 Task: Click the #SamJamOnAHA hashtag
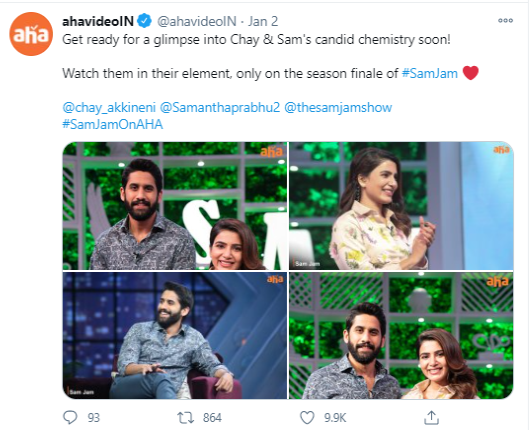[x=113, y=124]
